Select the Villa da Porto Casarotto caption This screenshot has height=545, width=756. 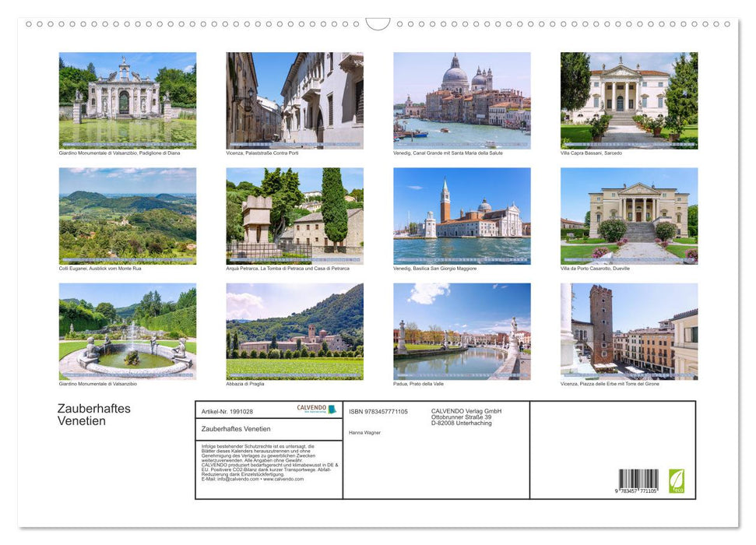(594, 268)
